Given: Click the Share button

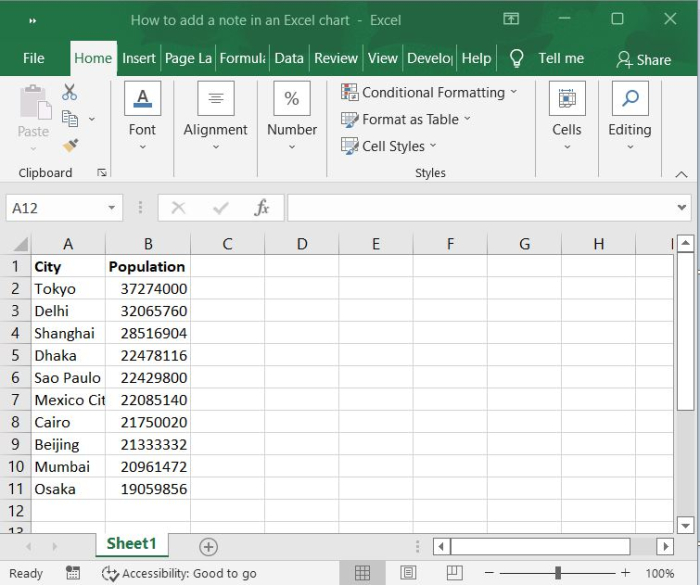Looking at the screenshot, I should (x=643, y=59).
